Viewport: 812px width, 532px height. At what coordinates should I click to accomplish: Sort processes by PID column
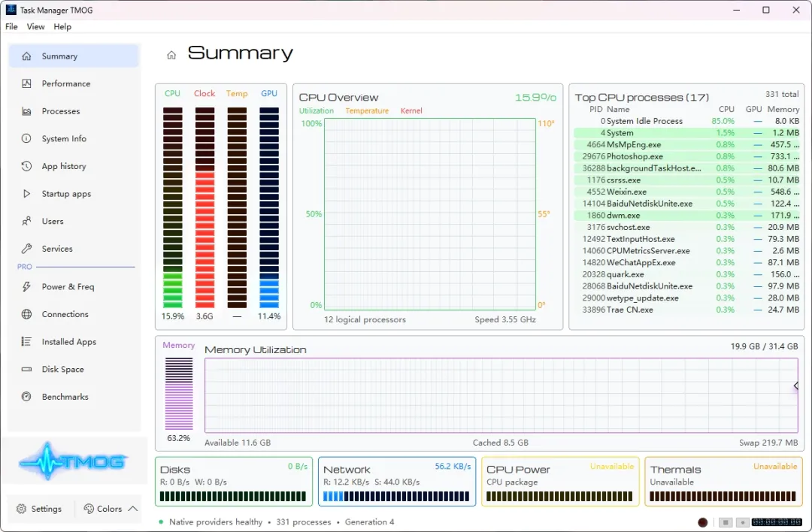click(x=596, y=109)
